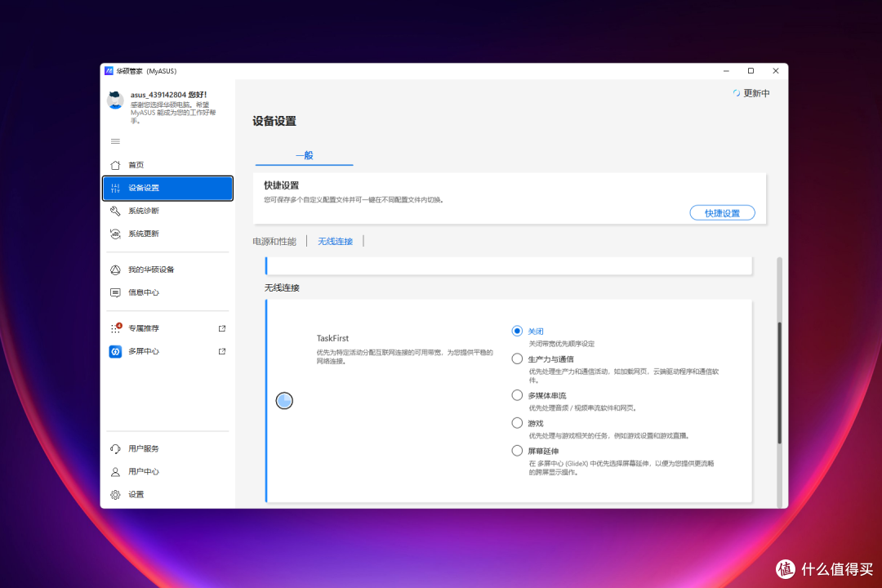882x588 pixels.
Task: Open 我的华硕设备 page
Action: pyautogui.click(x=167, y=269)
